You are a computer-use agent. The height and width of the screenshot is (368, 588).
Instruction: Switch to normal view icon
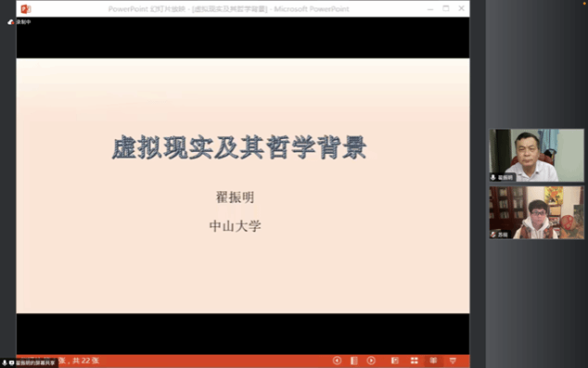pos(395,361)
